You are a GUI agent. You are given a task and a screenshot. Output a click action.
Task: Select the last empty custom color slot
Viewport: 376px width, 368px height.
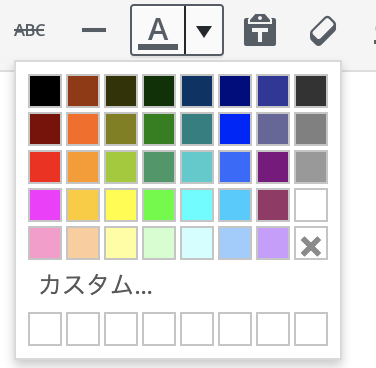311,329
